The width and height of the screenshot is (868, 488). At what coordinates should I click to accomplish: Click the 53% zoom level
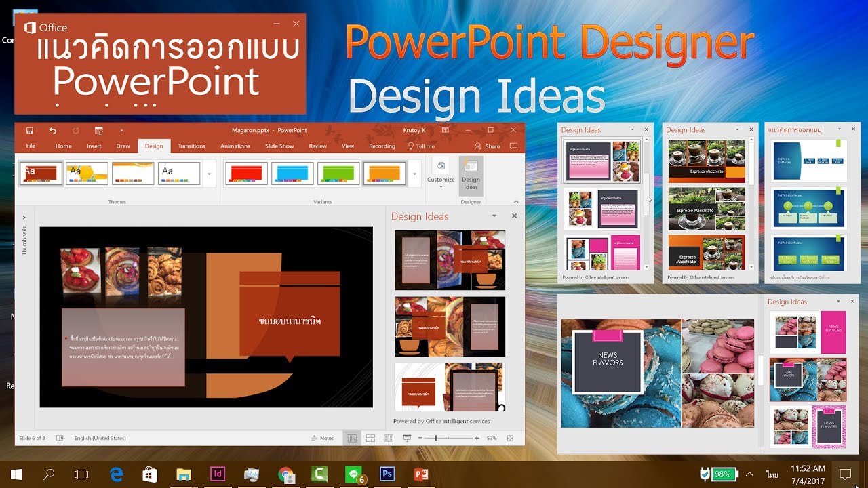pos(492,439)
